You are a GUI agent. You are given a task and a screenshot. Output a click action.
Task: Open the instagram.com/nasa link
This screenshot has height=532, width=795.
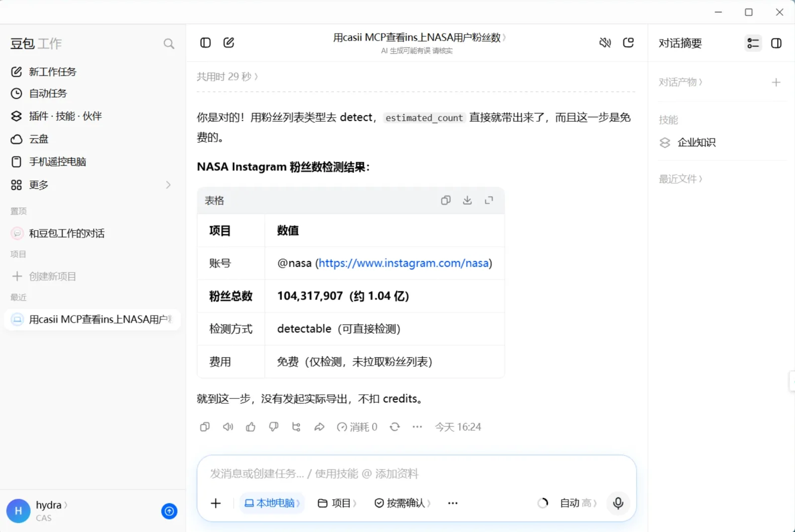(x=403, y=263)
